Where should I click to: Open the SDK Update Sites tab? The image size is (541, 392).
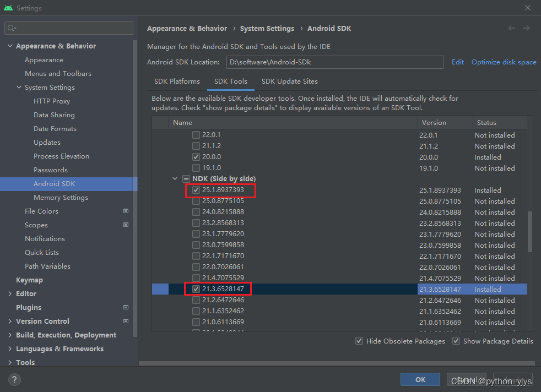pos(289,81)
